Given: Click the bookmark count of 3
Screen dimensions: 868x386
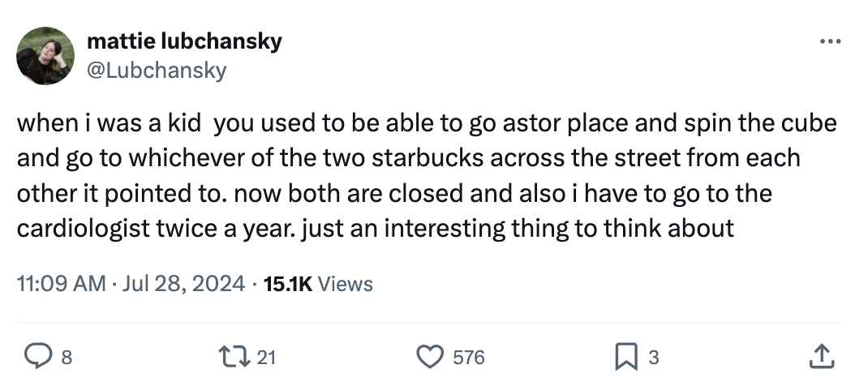Looking at the screenshot, I should (654, 356).
